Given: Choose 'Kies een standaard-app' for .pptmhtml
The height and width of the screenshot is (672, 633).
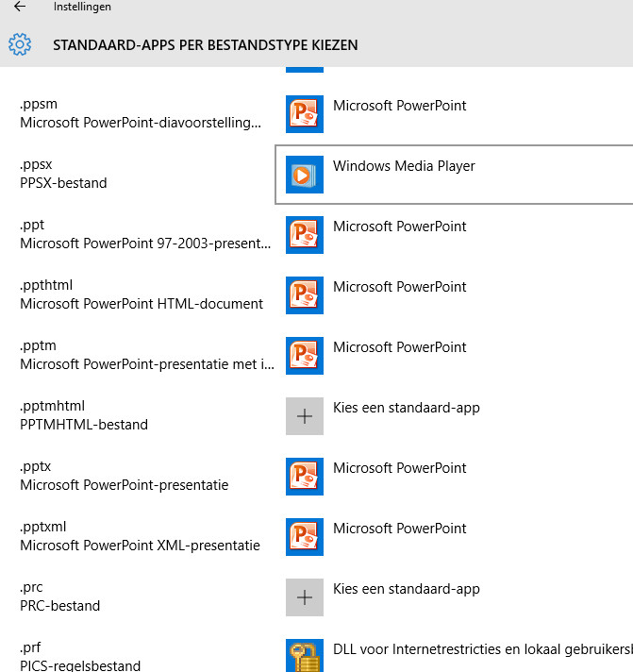Looking at the screenshot, I should tap(407, 408).
